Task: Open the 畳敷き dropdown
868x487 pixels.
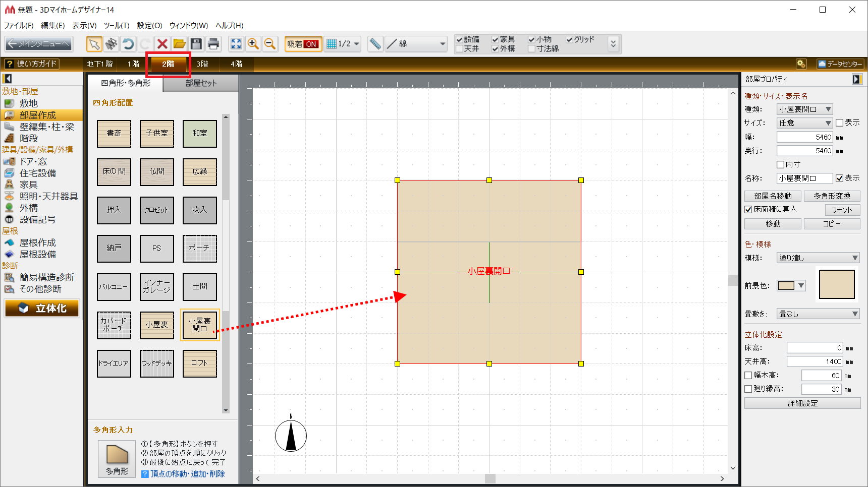Action: pos(818,314)
